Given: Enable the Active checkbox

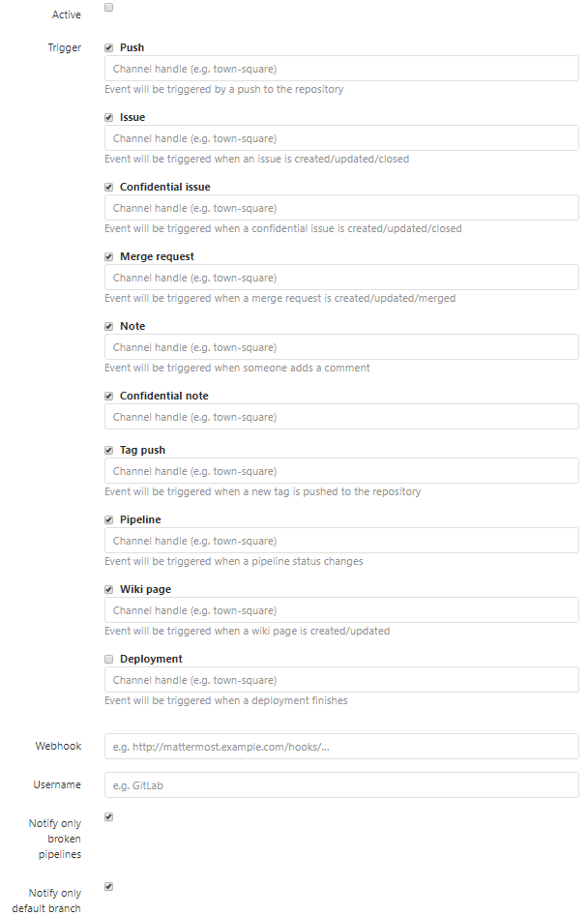Looking at the screenshot, I should point(109,8).
